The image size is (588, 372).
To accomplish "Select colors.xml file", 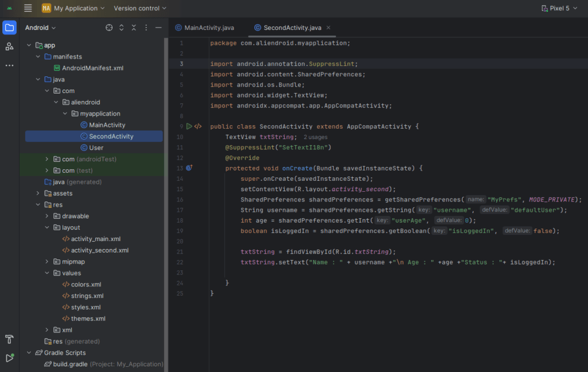I will point(82,284).
